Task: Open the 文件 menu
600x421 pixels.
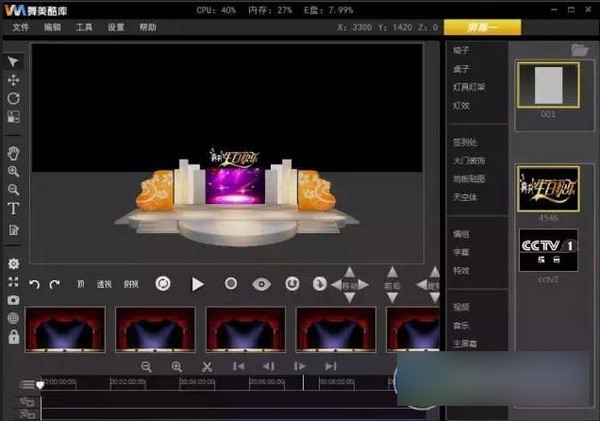Action: [x=21, y=27]
